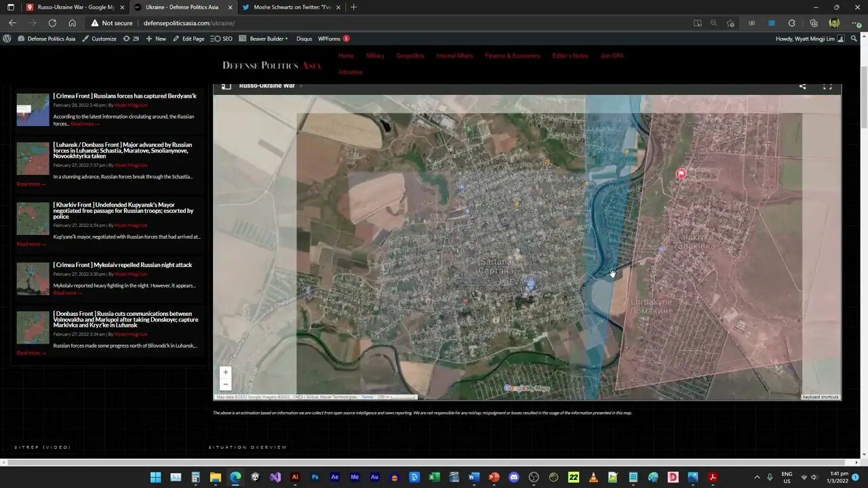868x488 pixels.
Task: Open the Home navigation link
Action: tap(346, 56)
